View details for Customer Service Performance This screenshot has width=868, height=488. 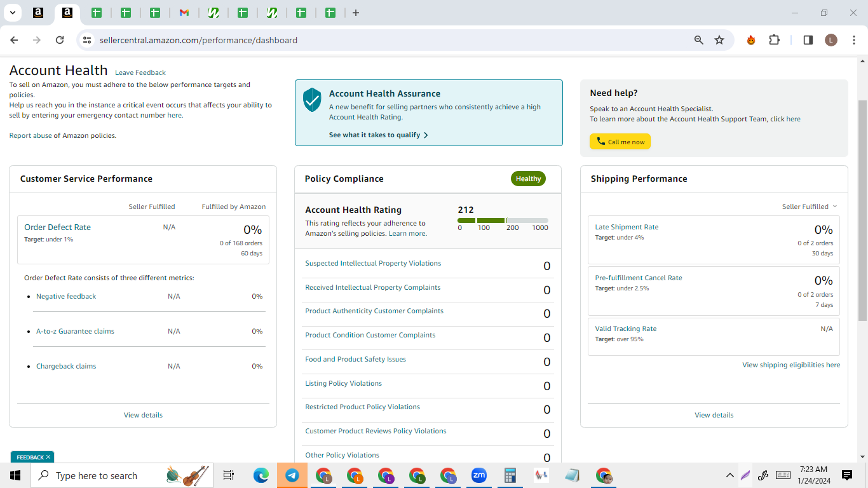click(143, 415)
